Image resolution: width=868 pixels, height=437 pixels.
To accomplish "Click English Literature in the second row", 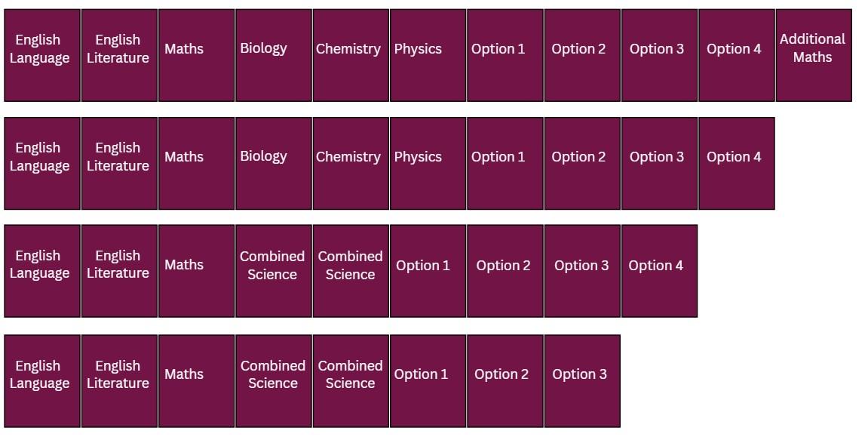I will [119, 163].
